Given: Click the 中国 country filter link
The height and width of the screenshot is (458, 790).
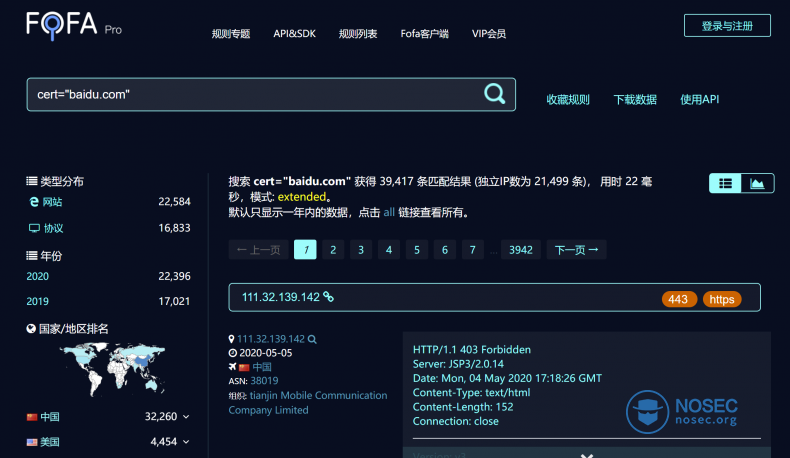Looking at the screenshot, I should (50, 417).
